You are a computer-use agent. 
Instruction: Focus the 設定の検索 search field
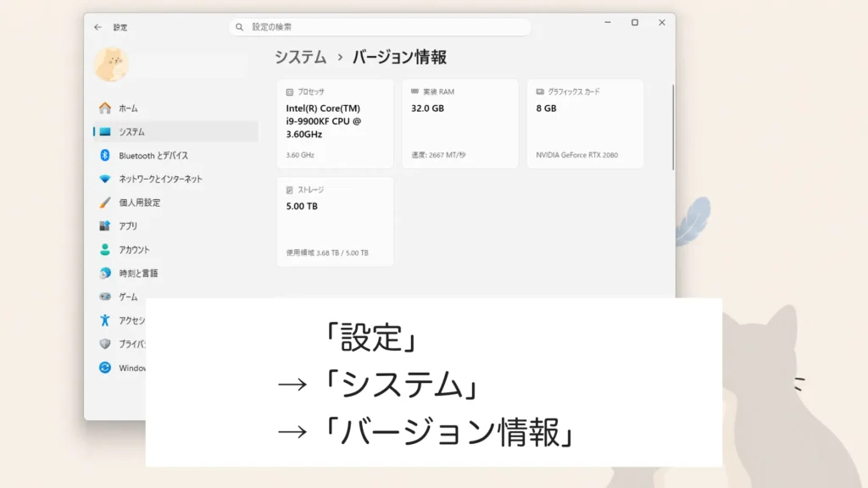tap(380, 26)
